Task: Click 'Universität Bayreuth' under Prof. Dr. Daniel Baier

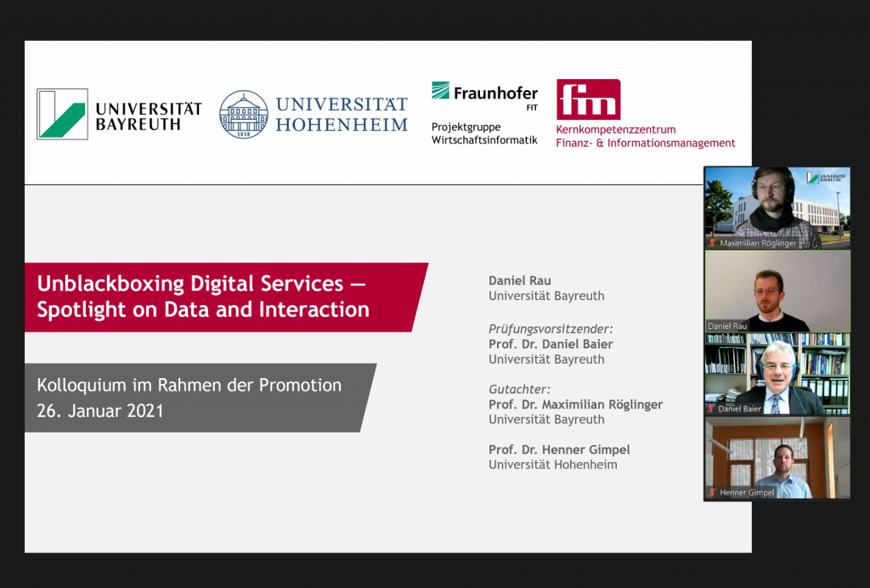Action: click(546, 359)
